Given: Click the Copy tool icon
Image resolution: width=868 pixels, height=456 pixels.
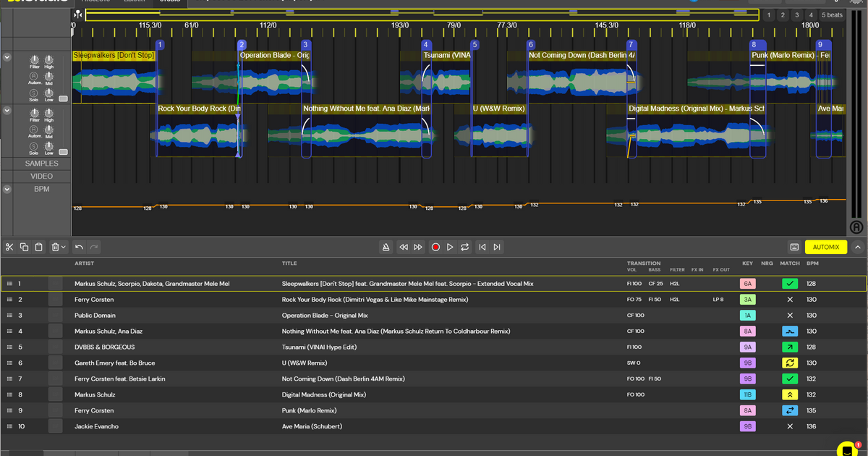Looking at the screenshot, I should pyautogui.click(x=24, y=247).
